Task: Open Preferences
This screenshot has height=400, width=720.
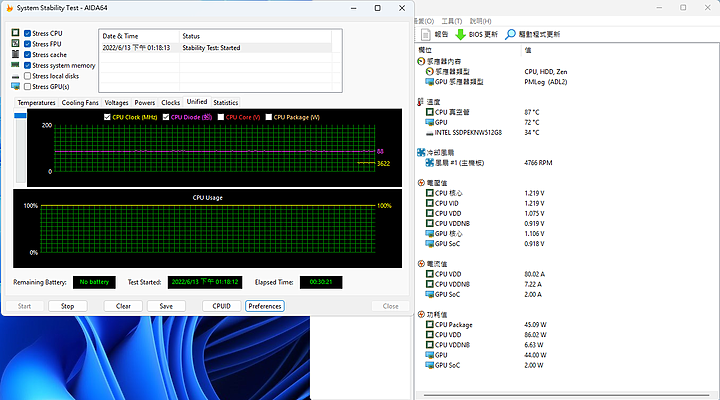Action: (265, 306)
